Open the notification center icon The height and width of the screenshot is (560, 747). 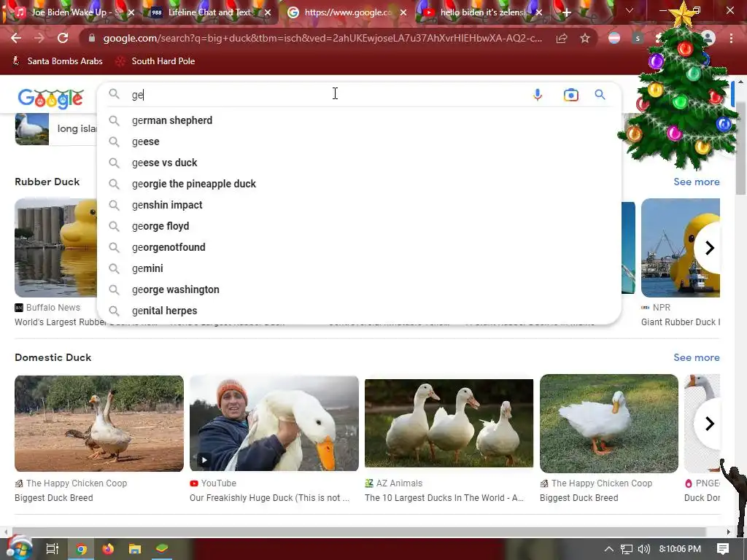coord(723,549)
